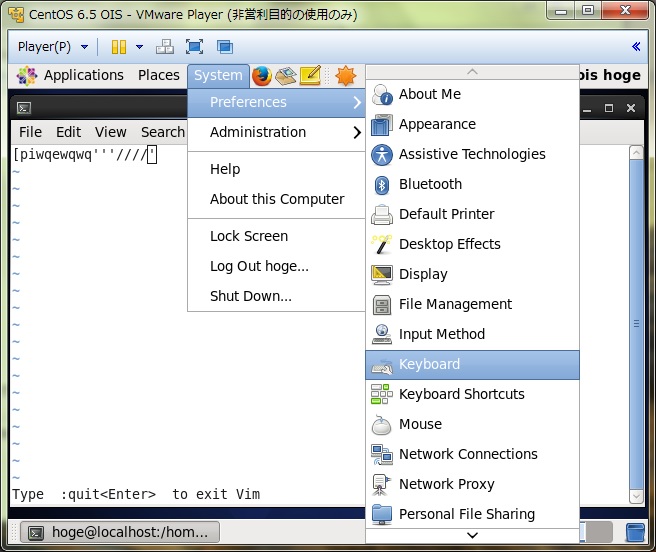
Task: Click the orange starburst panel icon
Action: [x=346, y=76]
